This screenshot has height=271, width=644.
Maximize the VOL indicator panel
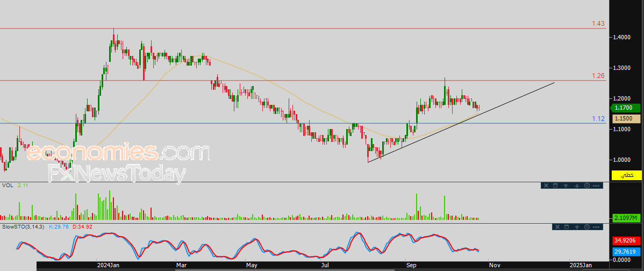(555, 186)
